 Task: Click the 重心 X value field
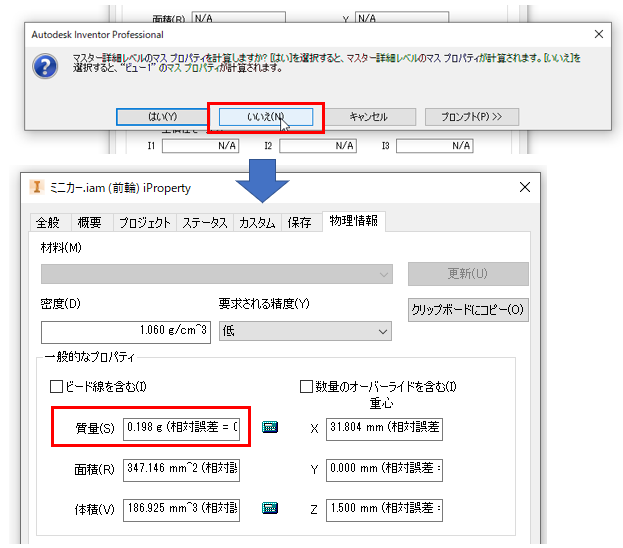click(384, 429)
